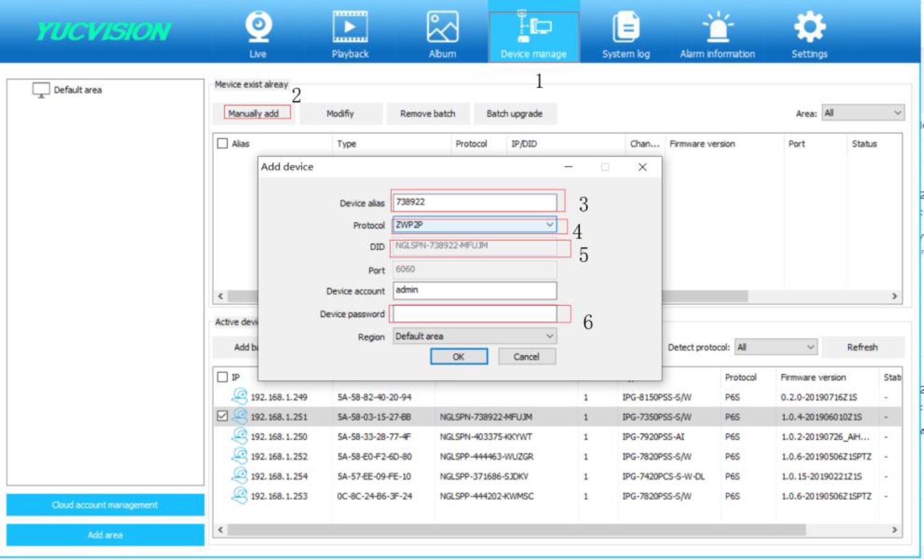Focus the Device password field
The height and width of the screenshot is (560, 924).
(475, 314)
